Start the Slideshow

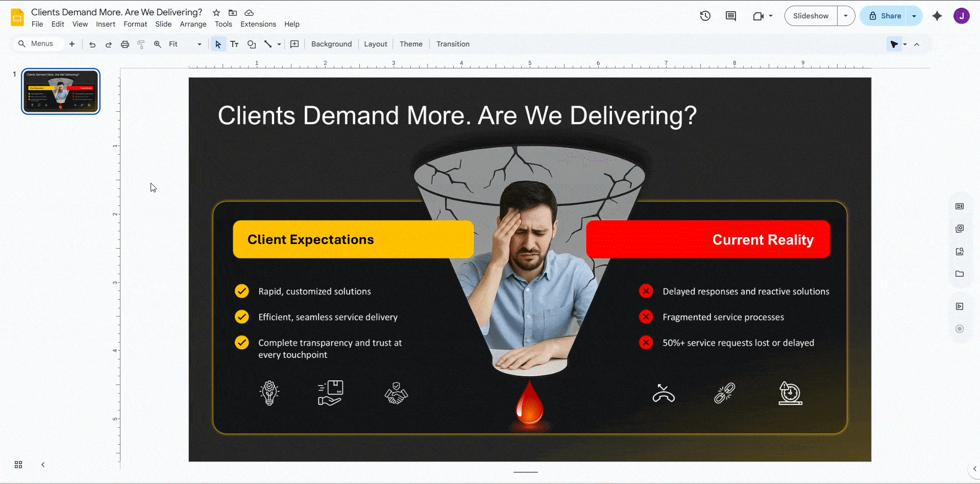(x=811, y=16)
